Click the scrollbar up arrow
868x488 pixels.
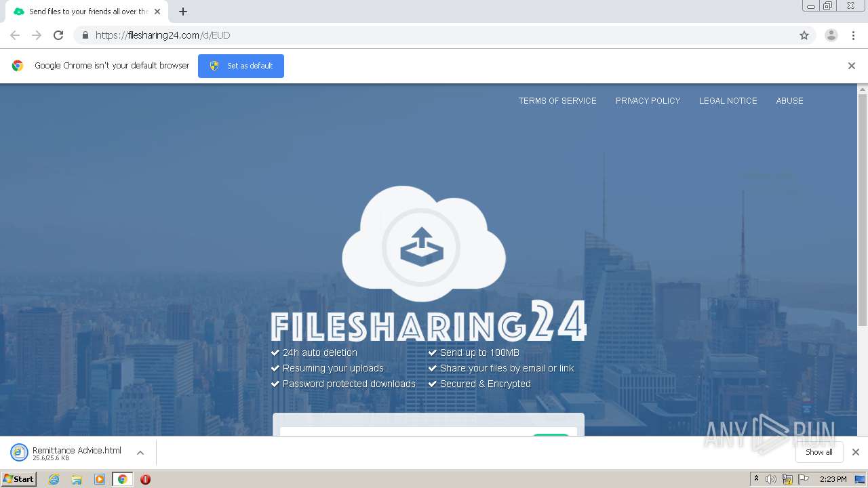pyautogui.click(x=863, y=89)
